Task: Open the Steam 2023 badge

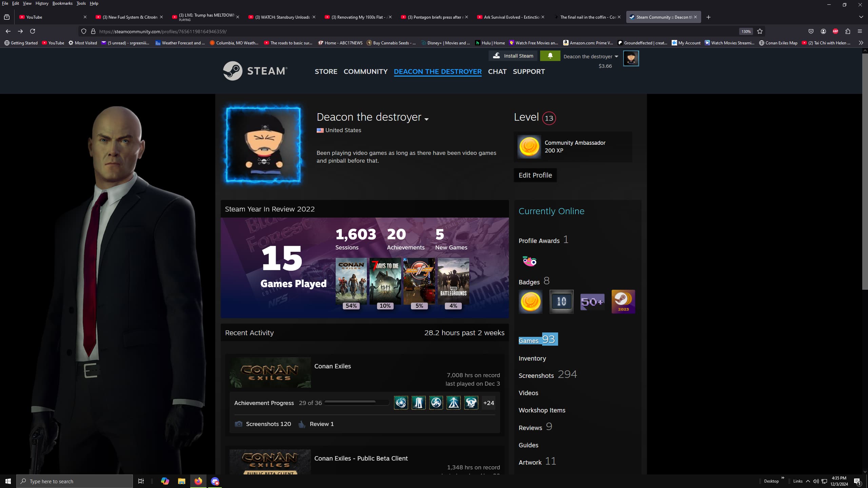Action: [623, 302]
